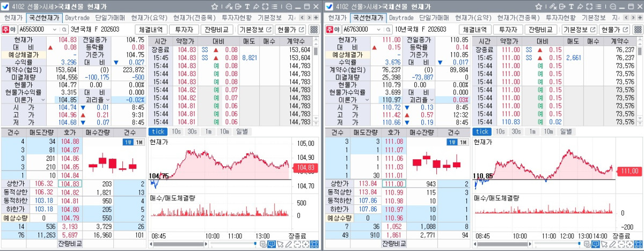Click the search magnifier next to A6763000
This screenshot has width=644, height=251.
tap(387, 29)
